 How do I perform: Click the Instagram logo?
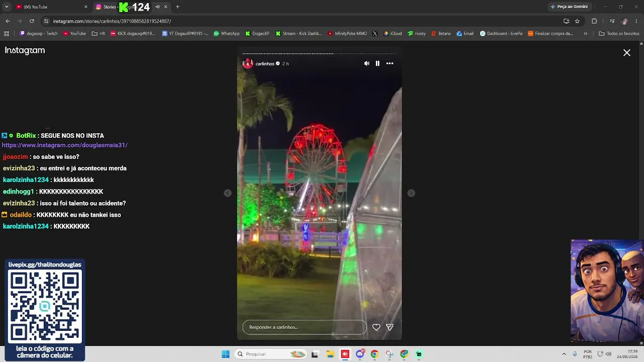(x=25, y=50)
